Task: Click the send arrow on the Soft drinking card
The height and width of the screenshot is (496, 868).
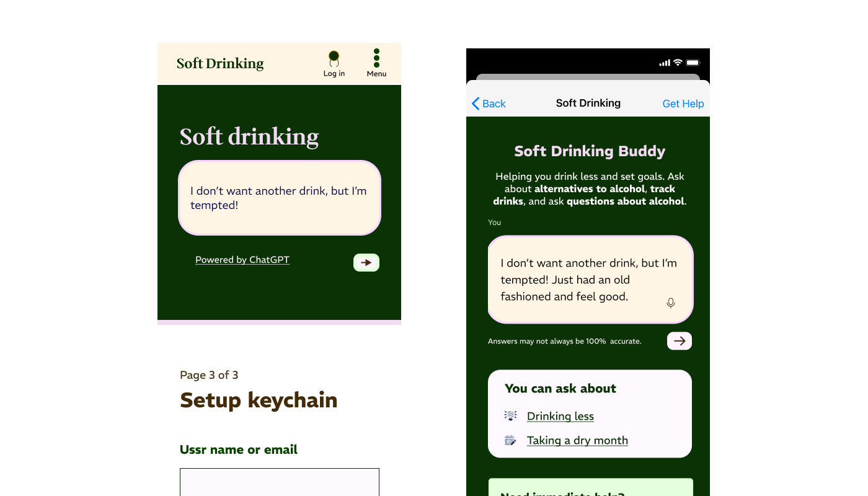Action: (x=366, y=262)
